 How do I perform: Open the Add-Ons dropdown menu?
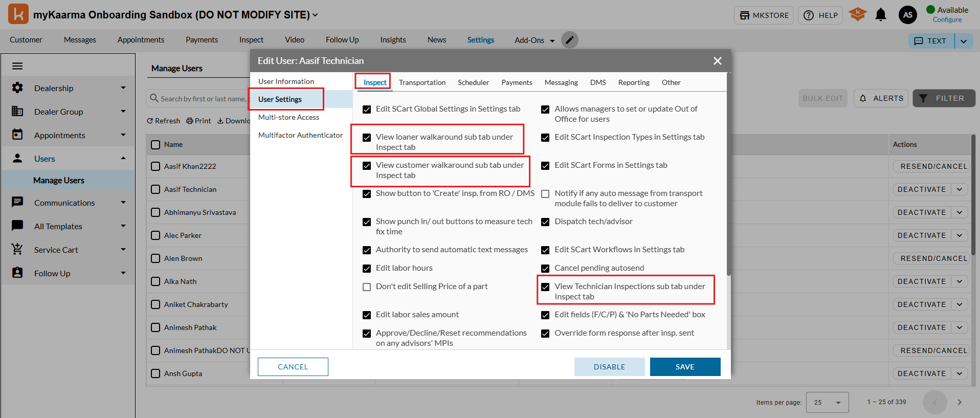(x=534, y=40)
